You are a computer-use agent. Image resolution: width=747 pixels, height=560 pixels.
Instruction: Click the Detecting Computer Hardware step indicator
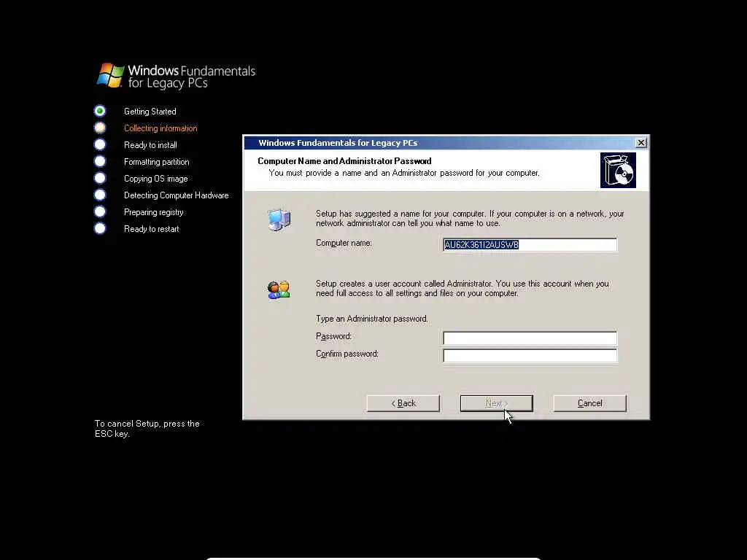coord(100,195)
